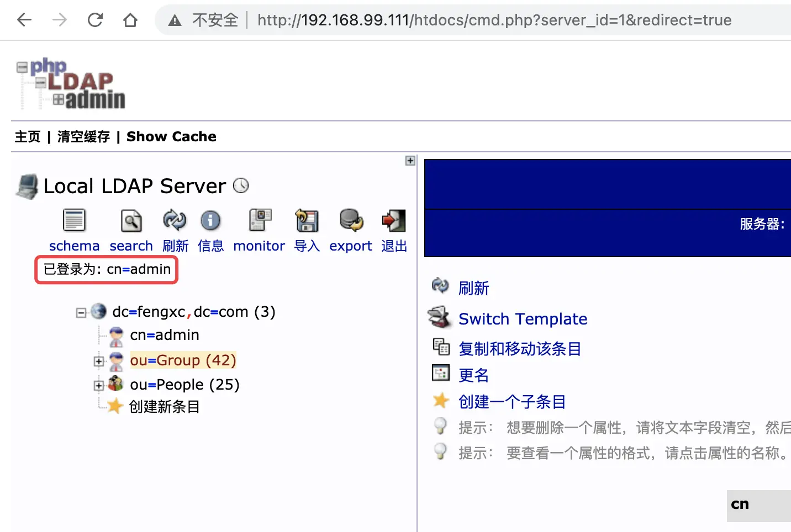Select the ou=Group (42) entry
This screenshot has height=532, width=791.
[183, 360]
